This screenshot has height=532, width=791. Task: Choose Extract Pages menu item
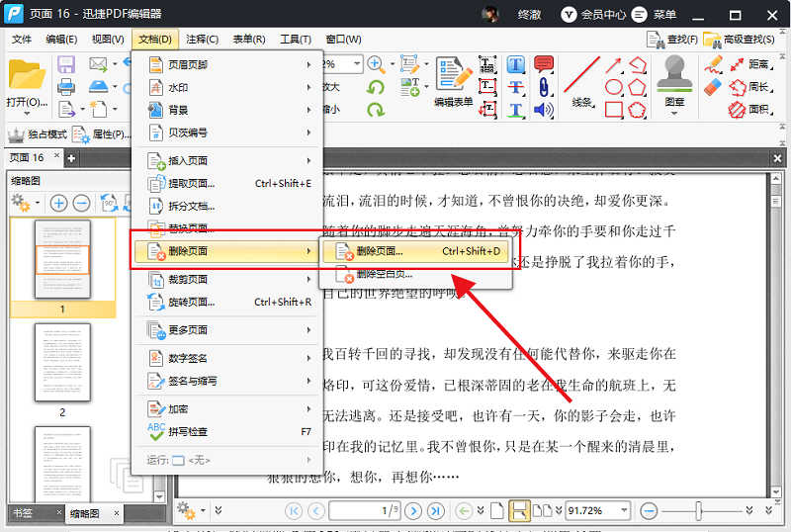coord(227,183)
